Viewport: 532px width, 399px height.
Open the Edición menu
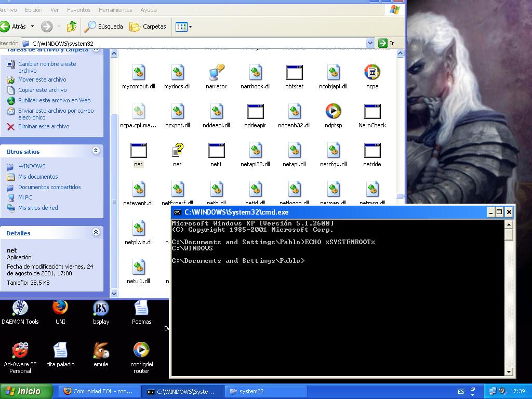(x=34, y=10)
